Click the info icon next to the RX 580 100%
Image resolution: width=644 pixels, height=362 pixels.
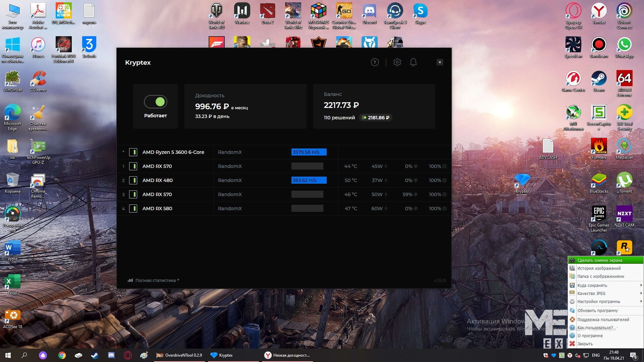[444, 209]
